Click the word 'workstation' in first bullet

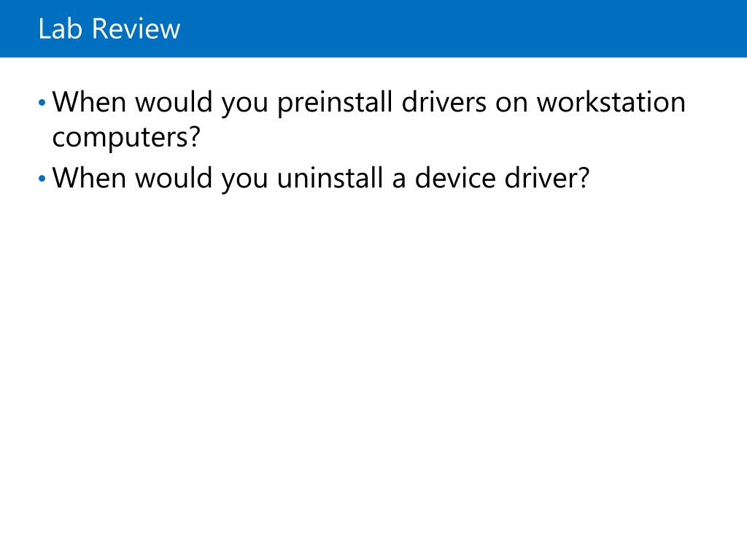tap(611, 102)
